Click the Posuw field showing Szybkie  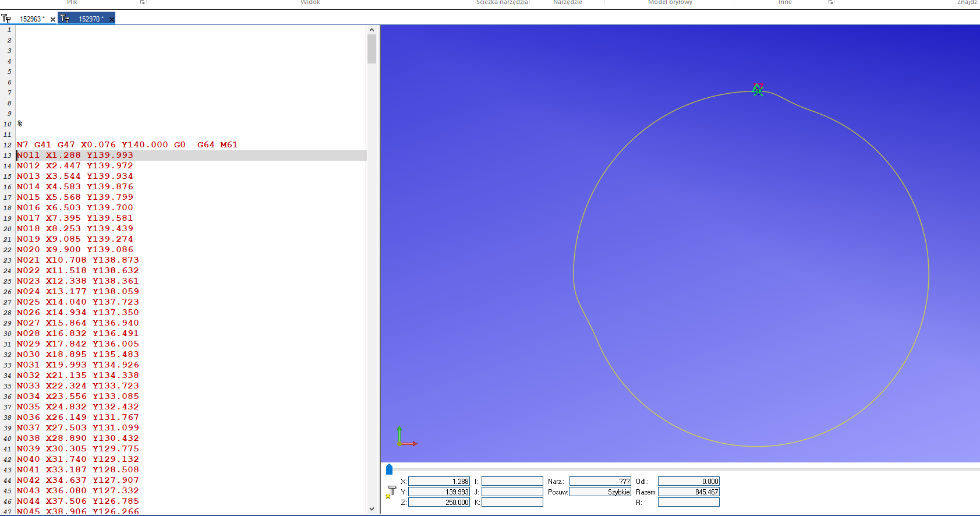[x=600, y=492]
